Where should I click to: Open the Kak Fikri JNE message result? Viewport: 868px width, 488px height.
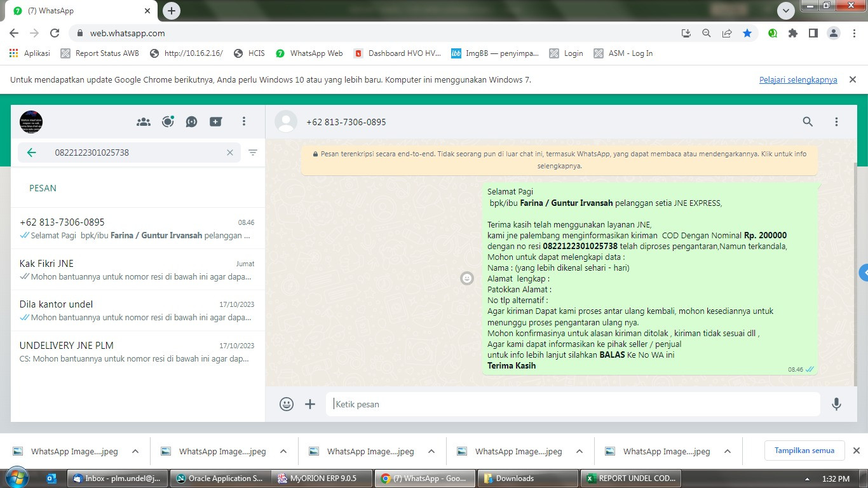pyautogui.click(x=137, y=269)
